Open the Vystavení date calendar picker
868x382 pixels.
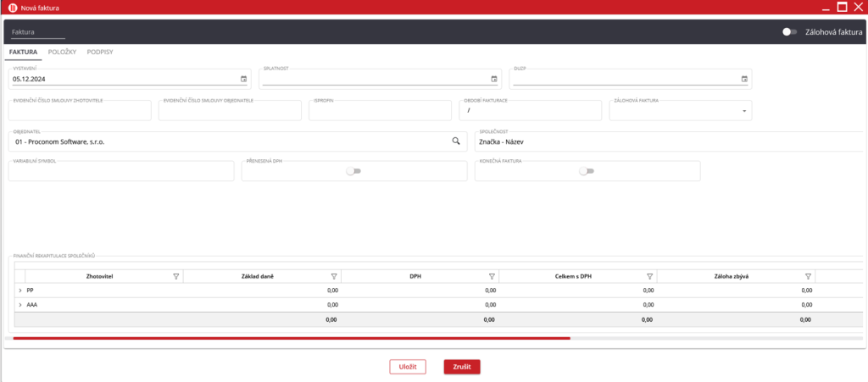click(x=243, y=79)
